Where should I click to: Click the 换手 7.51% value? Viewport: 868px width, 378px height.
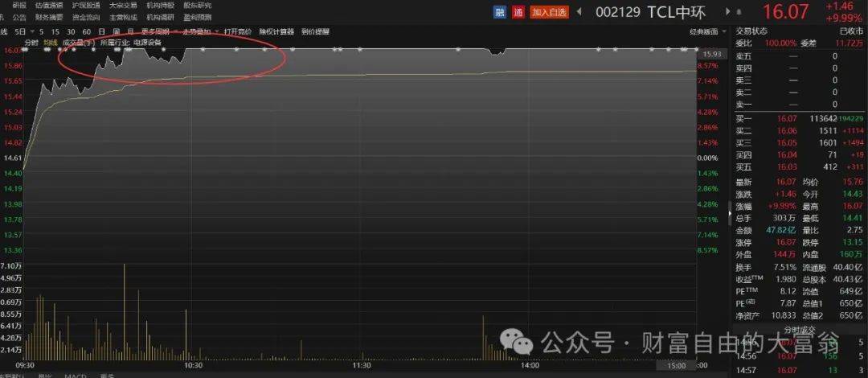click(785, 268)
